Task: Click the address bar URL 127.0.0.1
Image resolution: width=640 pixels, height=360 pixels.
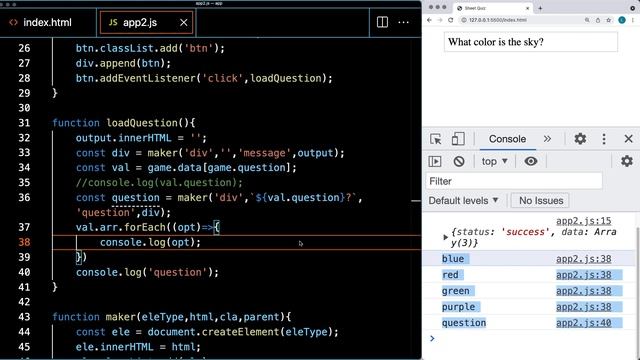Action: [x=498, y=20]
